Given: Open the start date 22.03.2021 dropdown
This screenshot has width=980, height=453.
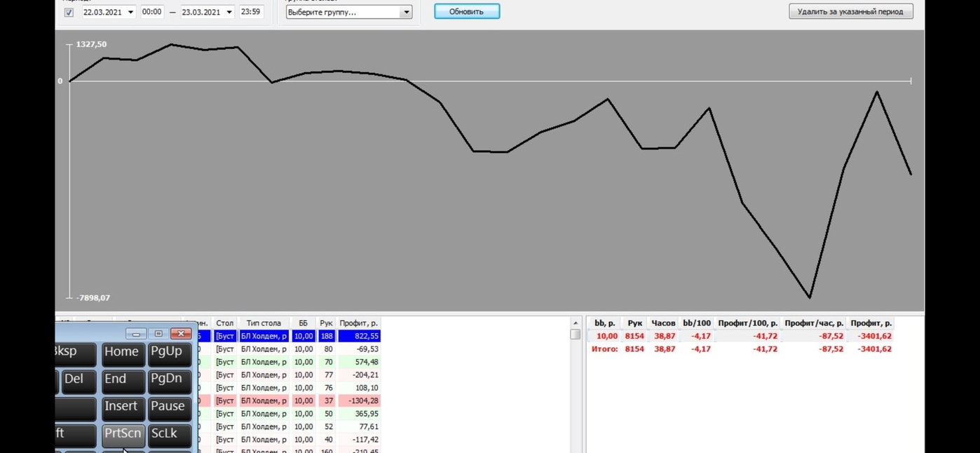Looking at the screenshot, I should tap(130, 13).
